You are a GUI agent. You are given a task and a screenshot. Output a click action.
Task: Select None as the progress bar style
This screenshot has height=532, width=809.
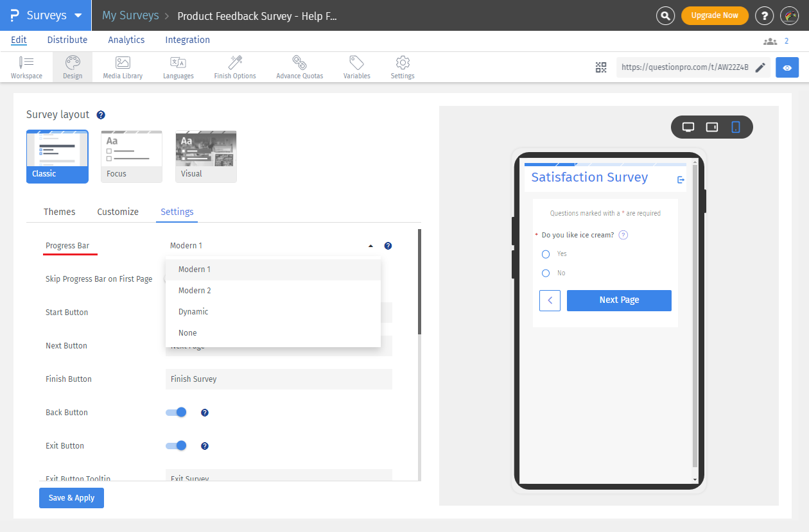point(187,332)
